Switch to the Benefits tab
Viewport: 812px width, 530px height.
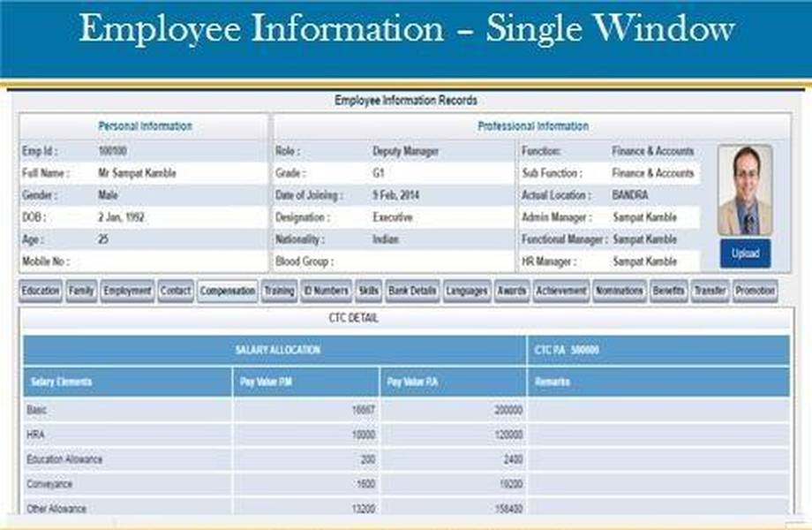point(669,291)
